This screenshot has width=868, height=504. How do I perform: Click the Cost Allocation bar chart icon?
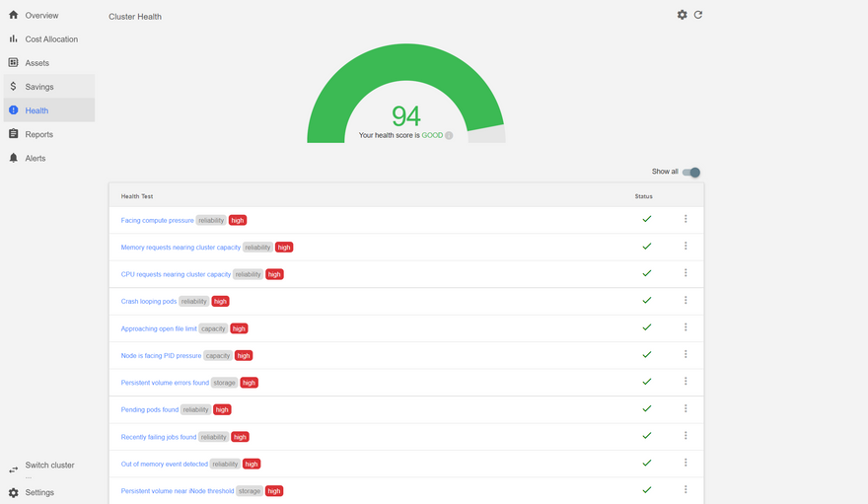[13, 38]
